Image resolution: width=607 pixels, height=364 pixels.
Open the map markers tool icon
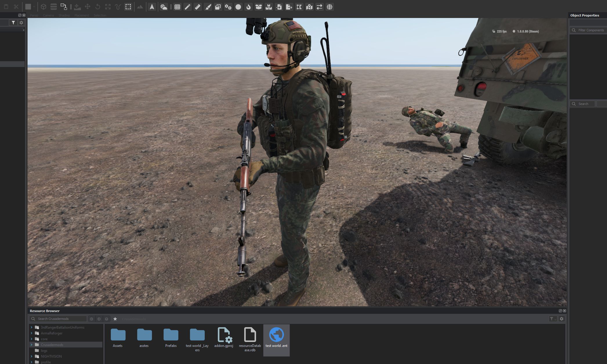(309, 7)
